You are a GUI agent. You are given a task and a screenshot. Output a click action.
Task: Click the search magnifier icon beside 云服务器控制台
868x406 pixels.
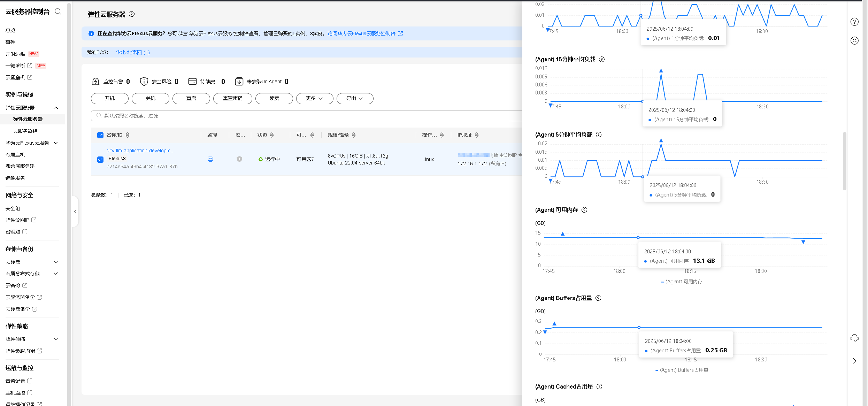pyautogui.click(x=58, y=12)
